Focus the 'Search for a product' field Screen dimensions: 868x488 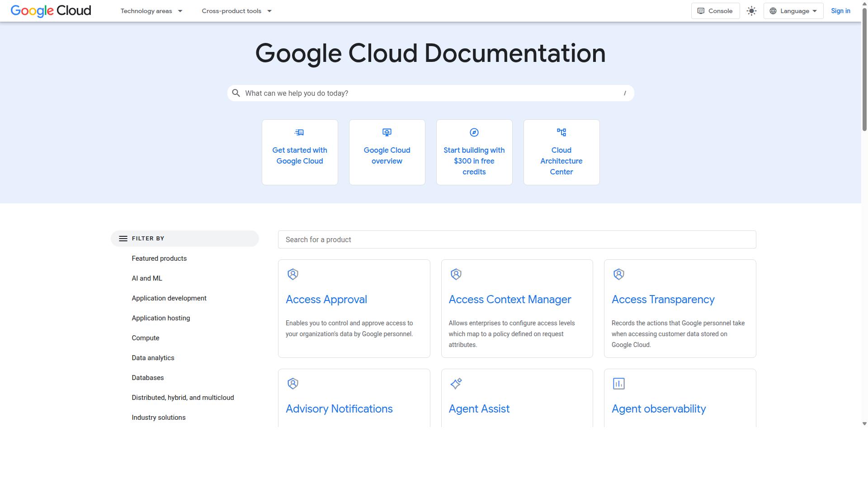click(517, 239)
